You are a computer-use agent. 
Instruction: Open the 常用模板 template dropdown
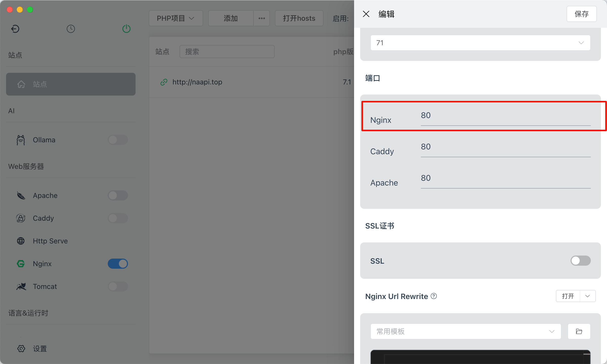[x=466, y=331]
